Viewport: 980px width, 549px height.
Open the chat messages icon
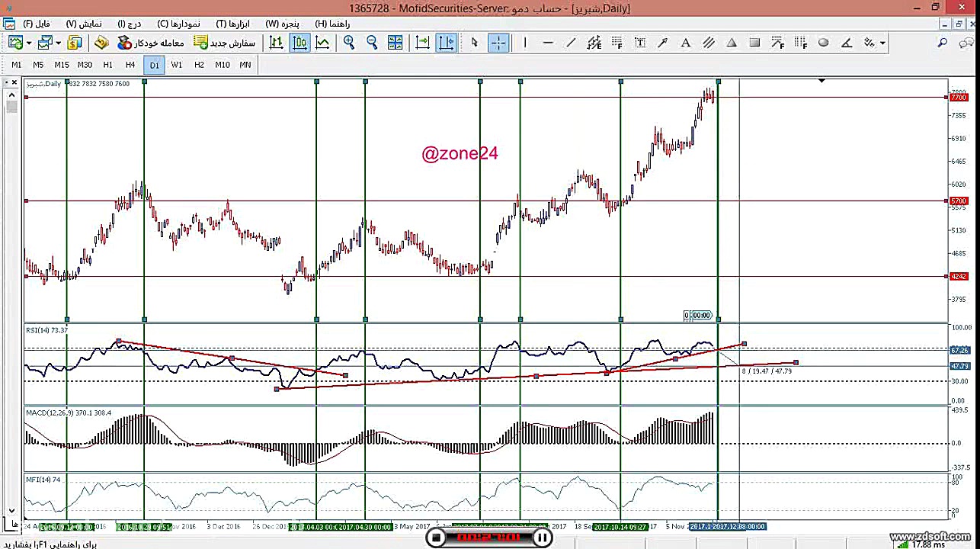click(966, 43)
